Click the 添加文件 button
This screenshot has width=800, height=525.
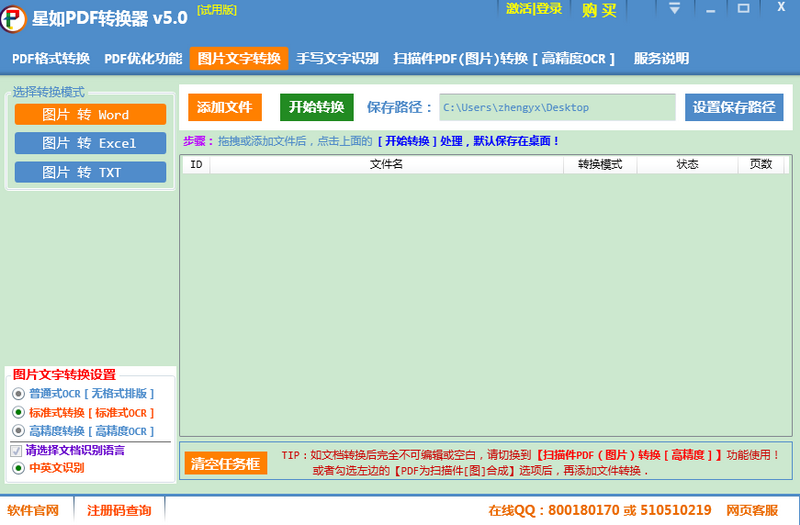[225, 107]
